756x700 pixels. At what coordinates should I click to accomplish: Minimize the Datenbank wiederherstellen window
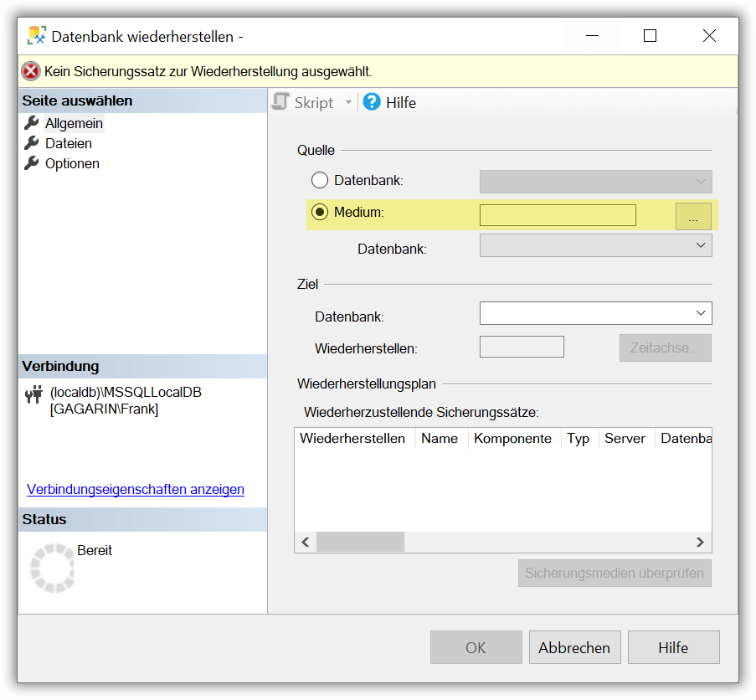(592, 36)
